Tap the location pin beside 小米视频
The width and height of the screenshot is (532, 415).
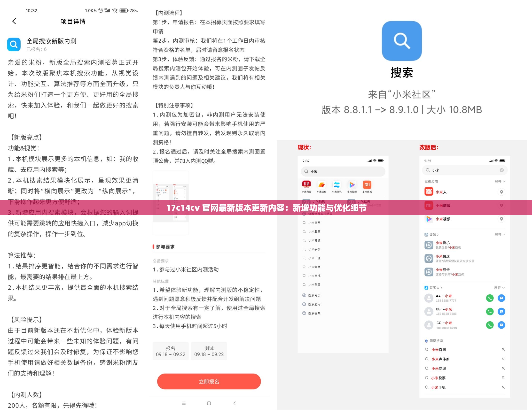501,219
